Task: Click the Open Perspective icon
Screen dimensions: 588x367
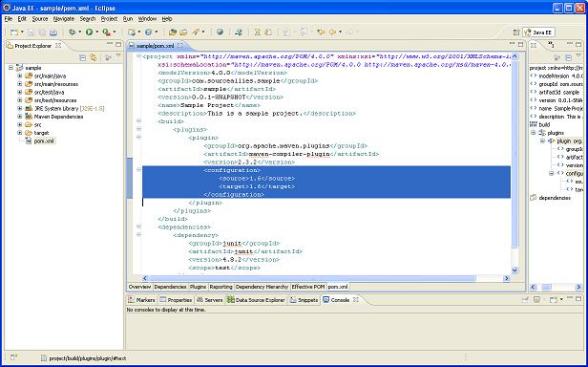Action: point(516,32)
